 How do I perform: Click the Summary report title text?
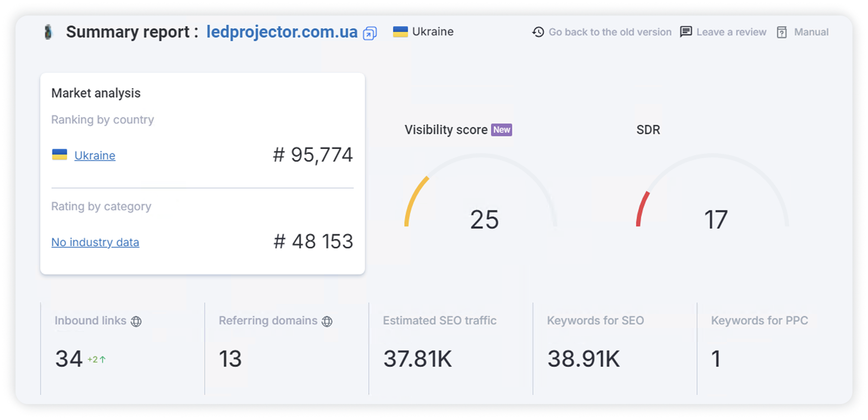pos(132,32)
